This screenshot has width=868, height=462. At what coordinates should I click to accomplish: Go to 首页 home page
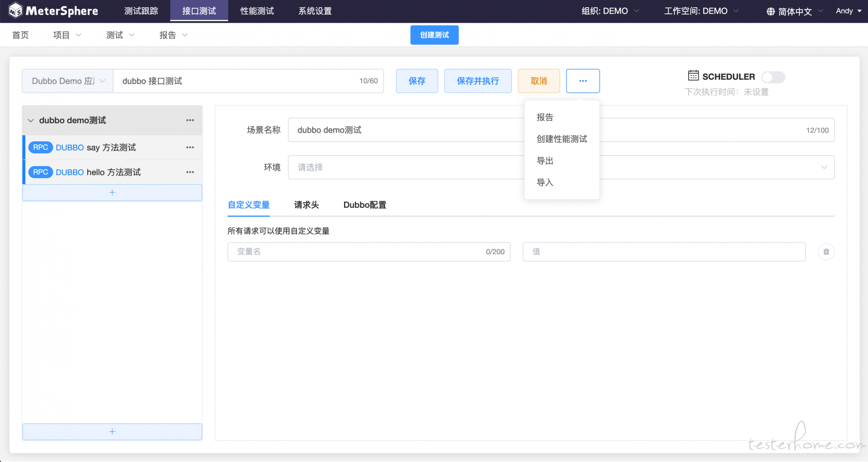coord(20,35)
